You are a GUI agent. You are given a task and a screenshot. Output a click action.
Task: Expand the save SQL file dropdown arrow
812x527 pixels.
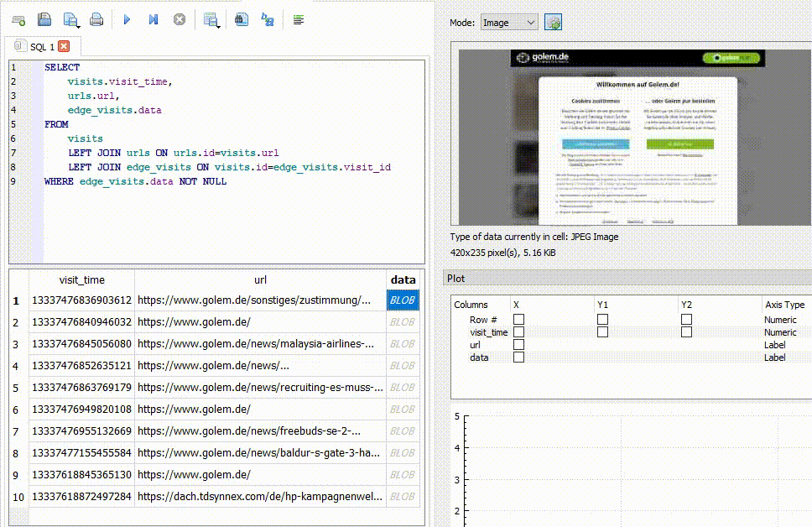(78, 24)
